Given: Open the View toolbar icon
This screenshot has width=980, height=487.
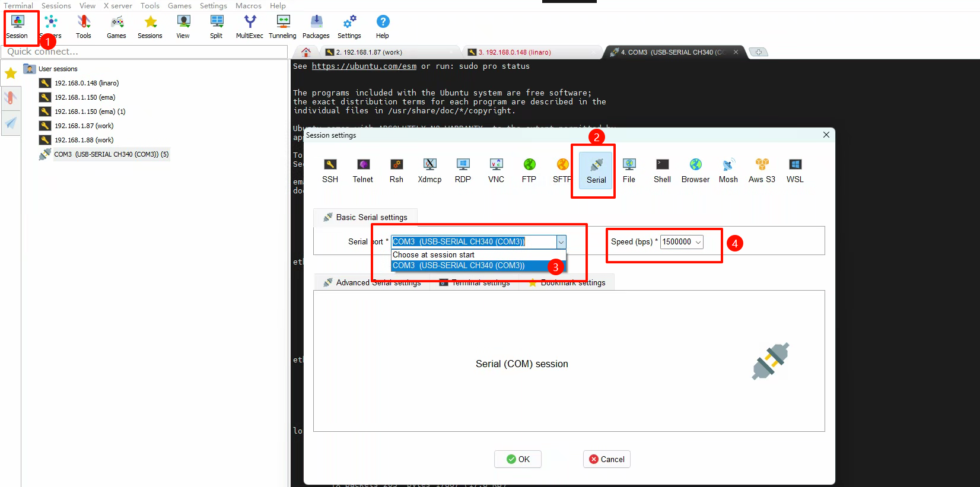Looking at the screenshot, I should tap(183, 27).
